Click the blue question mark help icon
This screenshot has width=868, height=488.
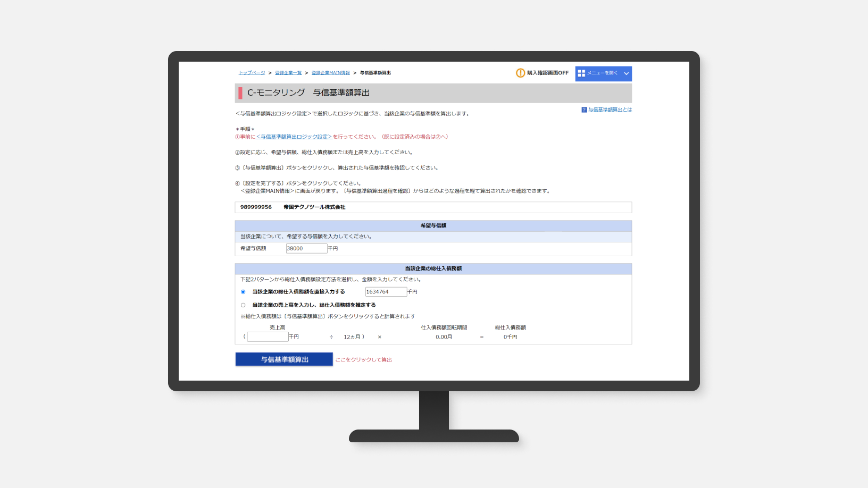pyautogui.click(x=584, y=110)
